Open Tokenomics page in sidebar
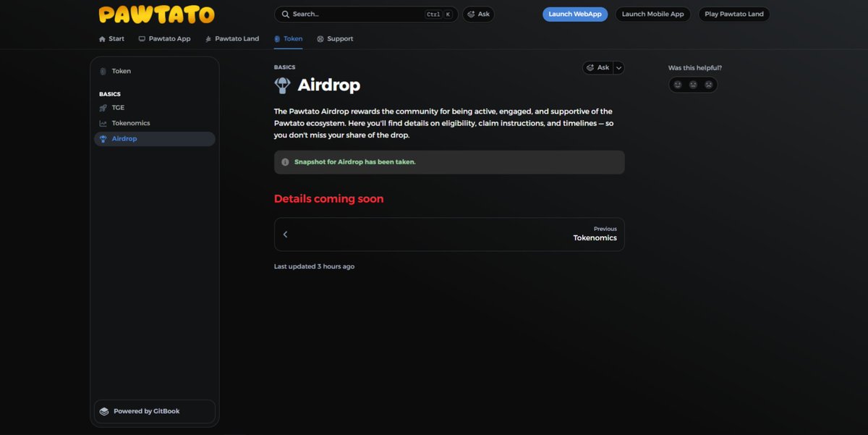The height and width of the screenshot is (435, 868). 155,123
